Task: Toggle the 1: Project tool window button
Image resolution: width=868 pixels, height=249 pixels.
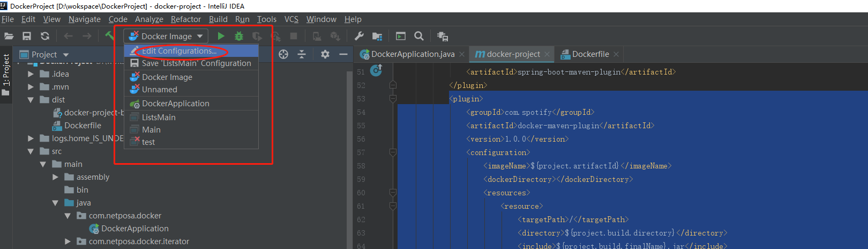Action: (6, 75)
